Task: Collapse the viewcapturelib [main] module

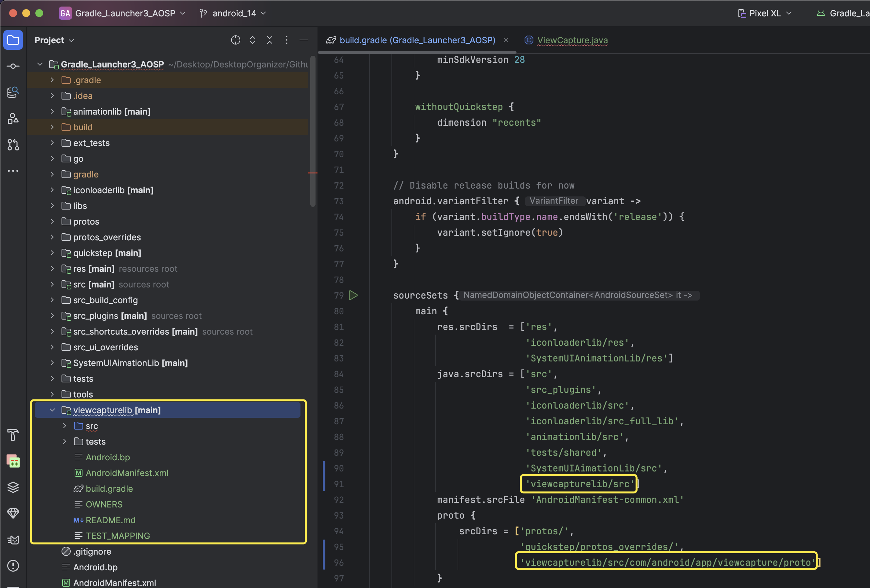Action: tap(52, 410)
